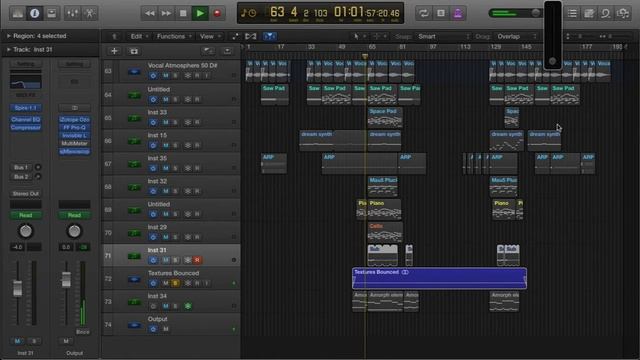Click the Output track icon
640x360 pixels.
(x=134, y=325)
